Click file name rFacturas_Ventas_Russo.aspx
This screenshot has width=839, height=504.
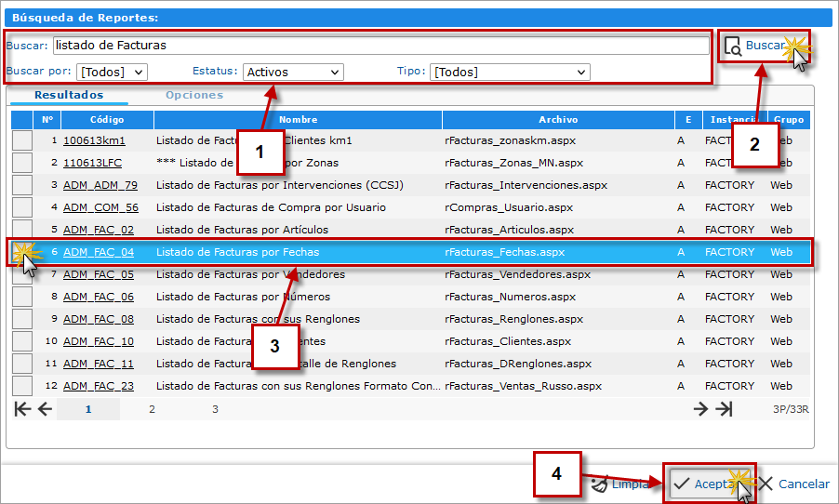[524, 386]
